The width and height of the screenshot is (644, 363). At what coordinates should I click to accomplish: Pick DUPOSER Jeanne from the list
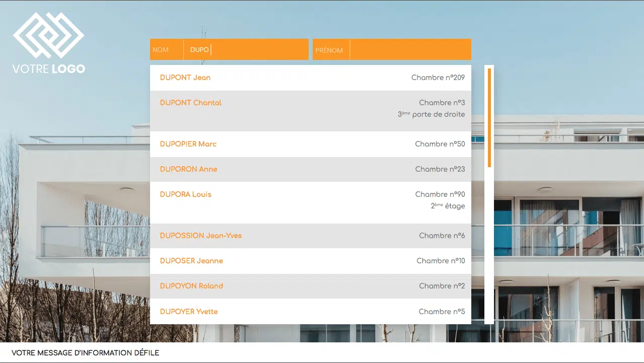191,261
